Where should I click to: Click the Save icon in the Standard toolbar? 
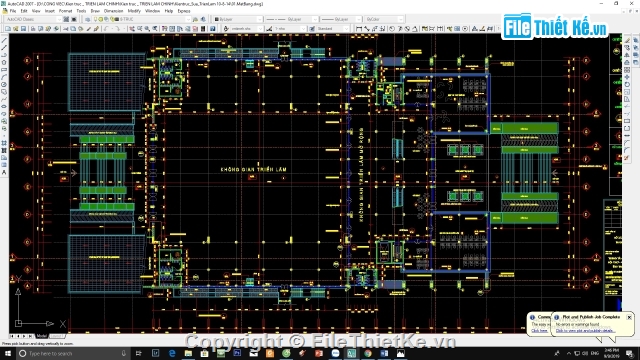click(x=24, y=29)
